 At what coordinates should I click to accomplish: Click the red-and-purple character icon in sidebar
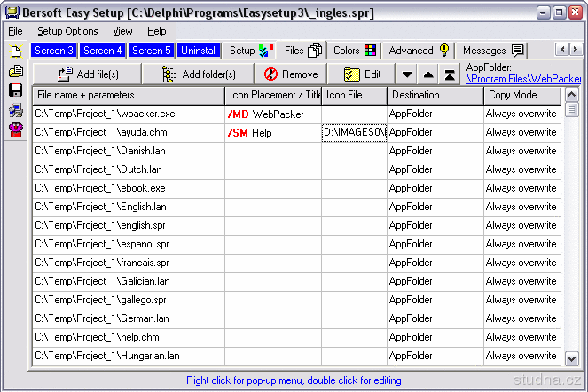coord(15,129)
